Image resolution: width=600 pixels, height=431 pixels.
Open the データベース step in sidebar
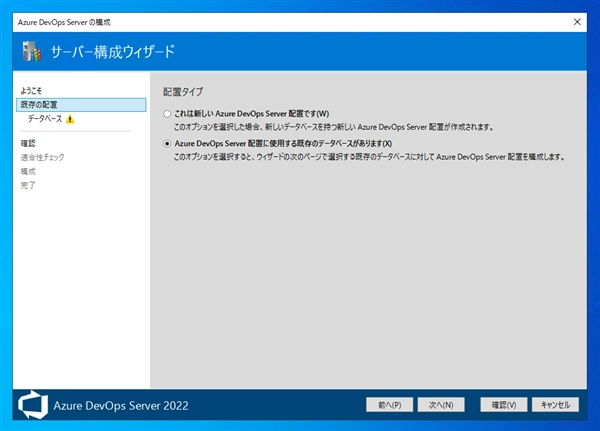(45, 119)
